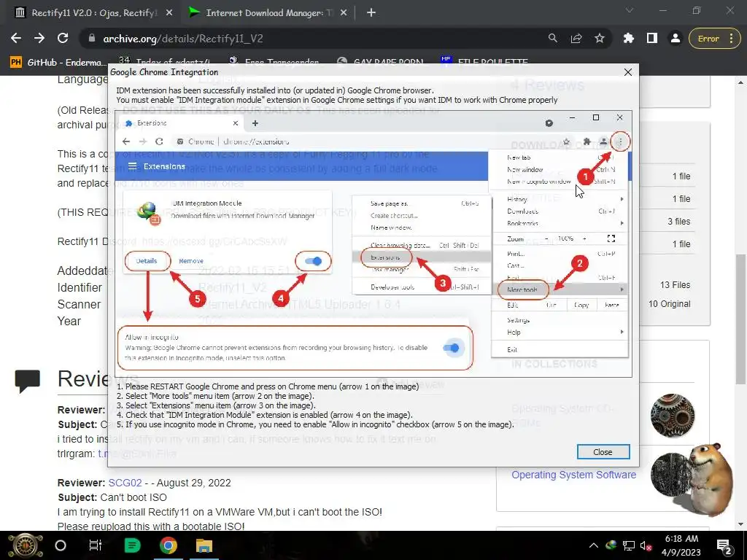Reload the archive.org page
747x560 pixels.
pos(63,39)
